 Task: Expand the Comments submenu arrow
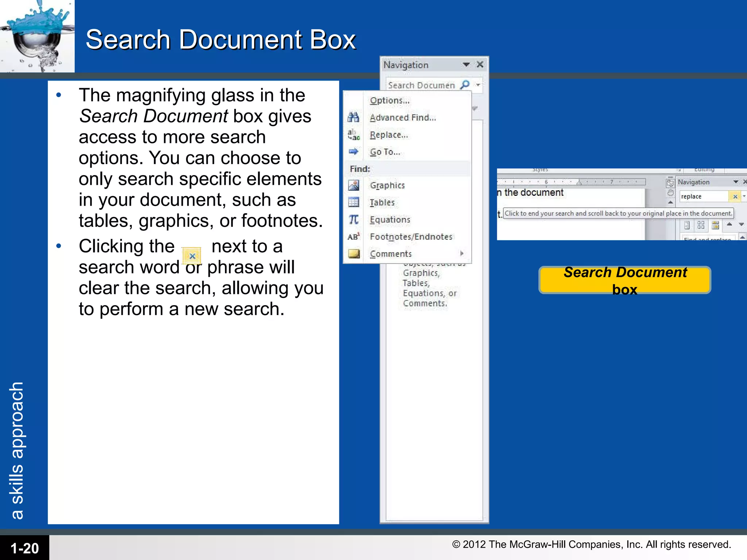click(x=462, y=253)
